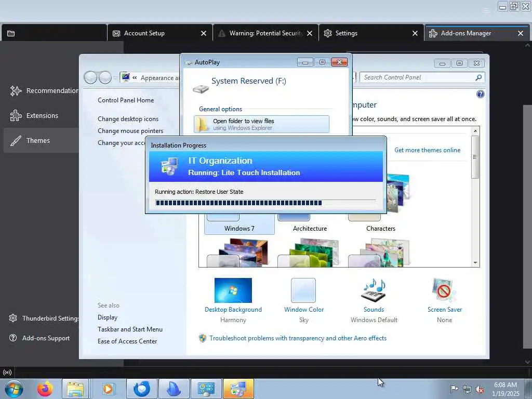Select the Add-ons Manager tab
This screenshot has height=399, width=532.
[x=476, y=33]
